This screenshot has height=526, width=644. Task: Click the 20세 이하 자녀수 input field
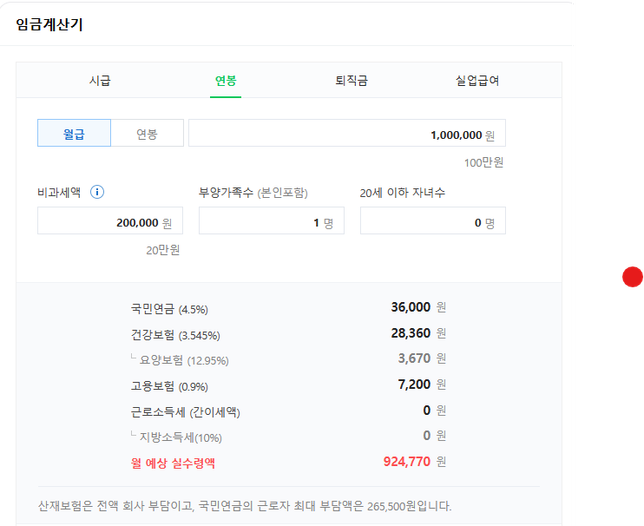point(432,222)
